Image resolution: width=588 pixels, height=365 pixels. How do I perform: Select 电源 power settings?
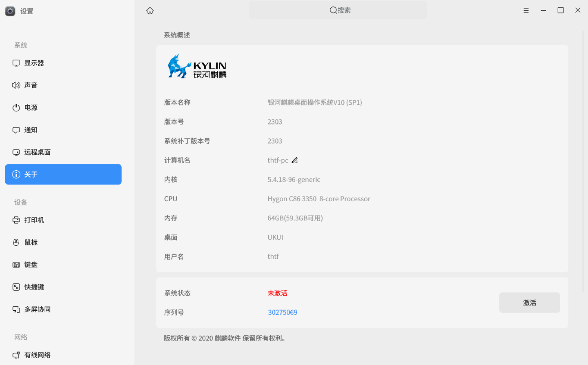tap(31, 107)
